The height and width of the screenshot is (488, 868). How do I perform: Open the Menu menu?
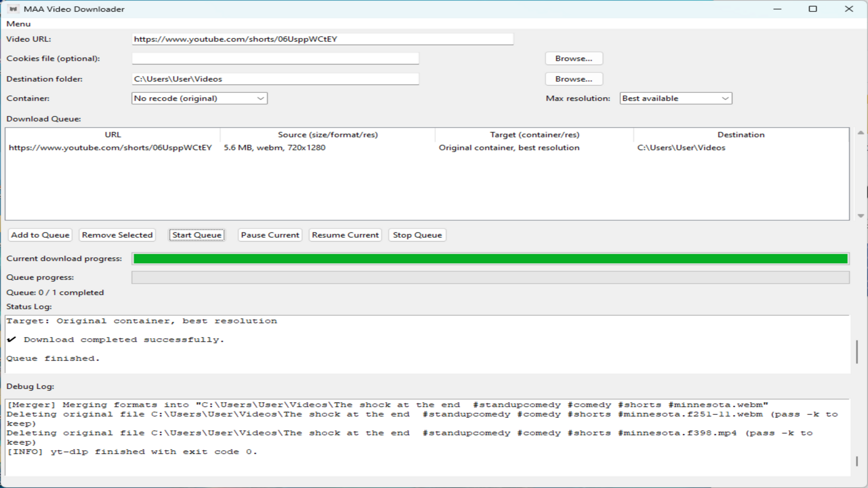[19, 23]
